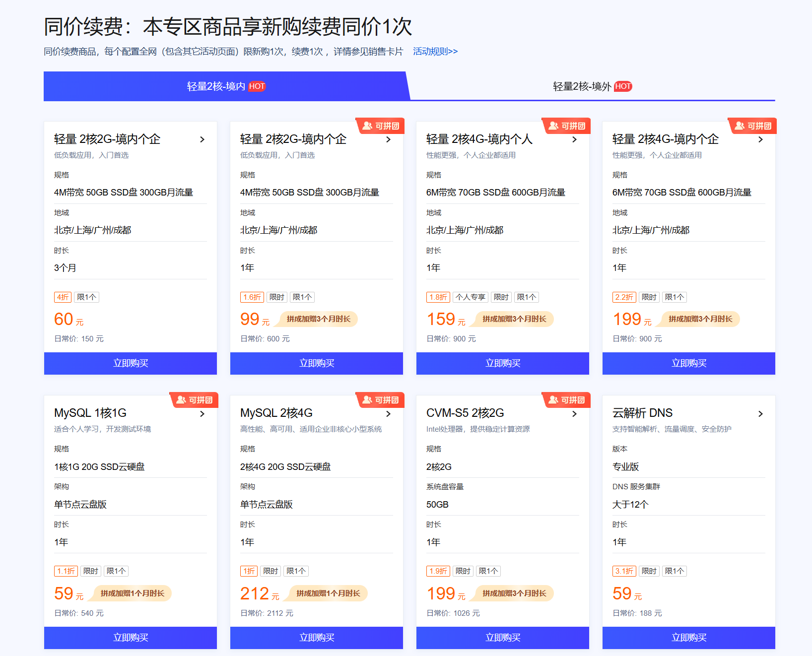
Task: Click the 限时 tag on 云解析 DNS card
Action: pyautogui.click(x=649, y=571)
